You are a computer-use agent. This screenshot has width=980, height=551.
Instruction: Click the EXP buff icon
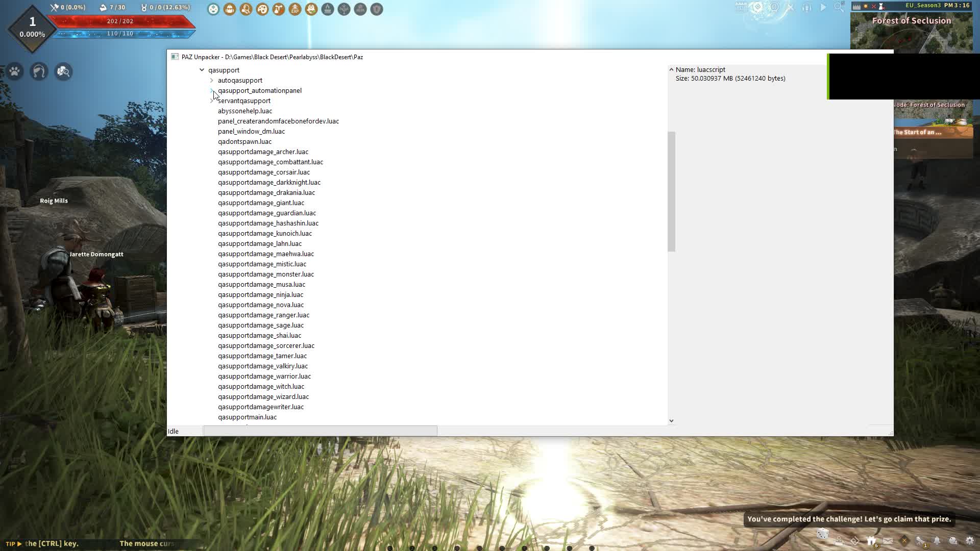click(x=295, y=9)
